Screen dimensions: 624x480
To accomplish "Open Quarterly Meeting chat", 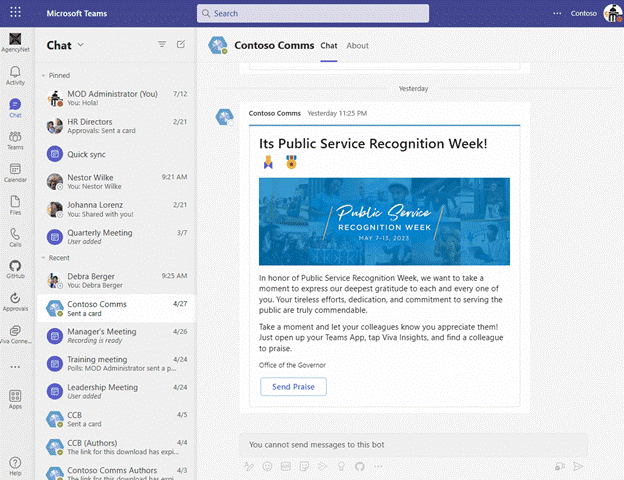I will [x=116, y=237].
